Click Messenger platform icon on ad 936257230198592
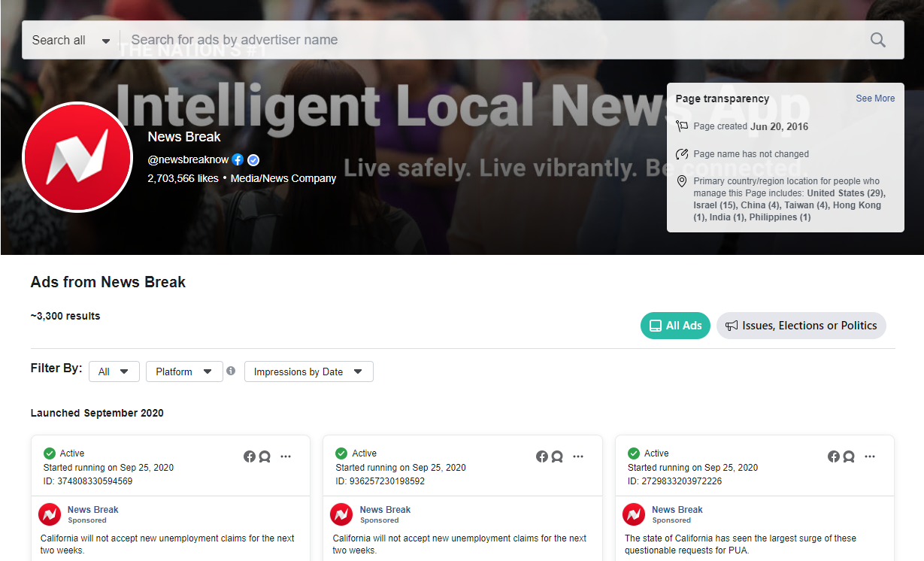This screenshot has width=924, height=561. pos(557,456)
